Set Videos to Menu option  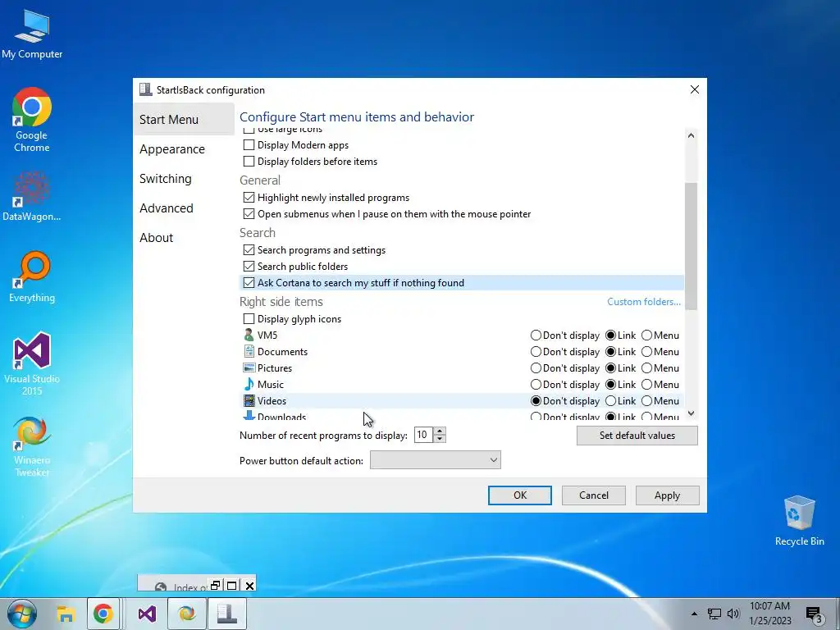646,401
